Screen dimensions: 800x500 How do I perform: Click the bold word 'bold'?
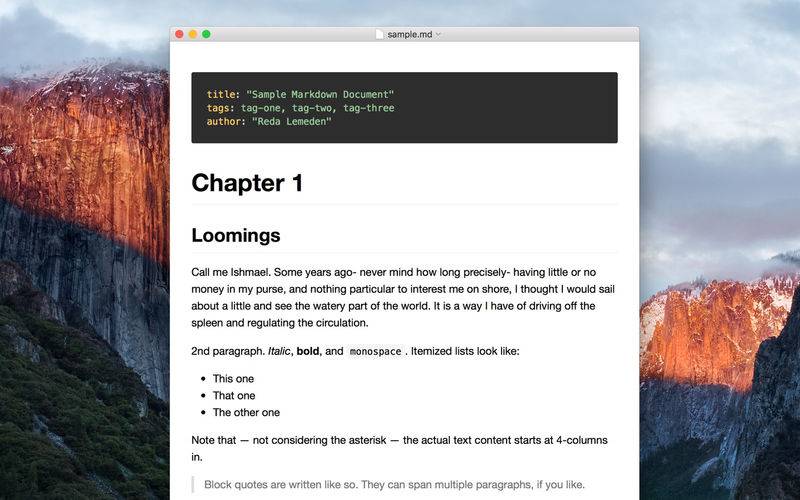pyautogui.click(x=308, y=351)
